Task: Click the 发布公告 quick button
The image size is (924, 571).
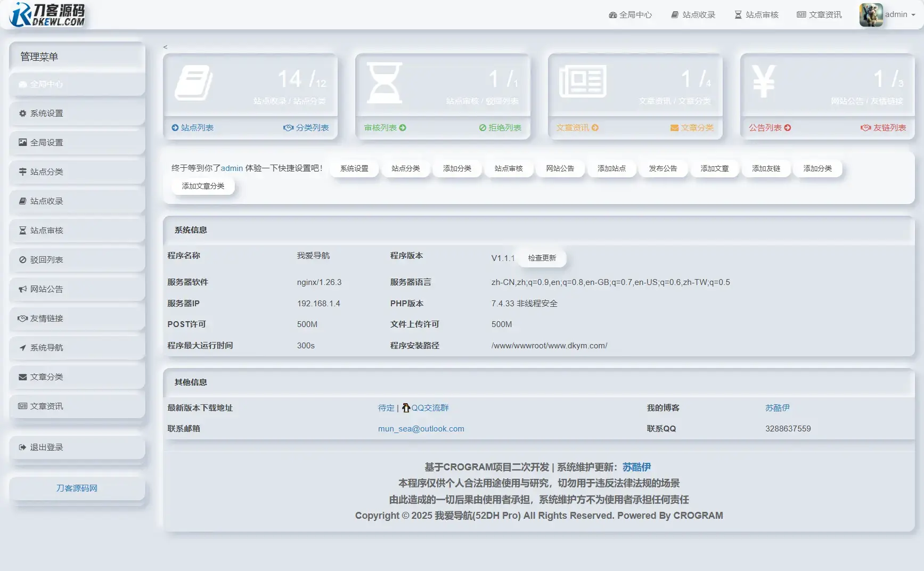Action: [663, 168]
